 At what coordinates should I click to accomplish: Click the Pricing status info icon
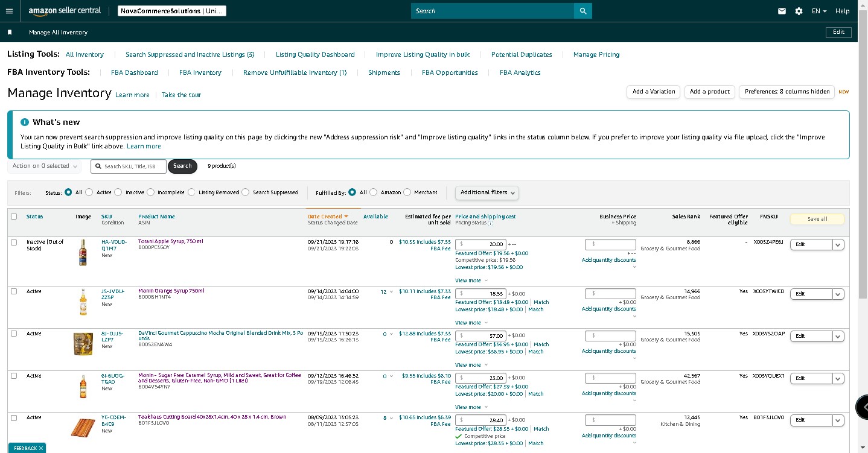(490, 223)
